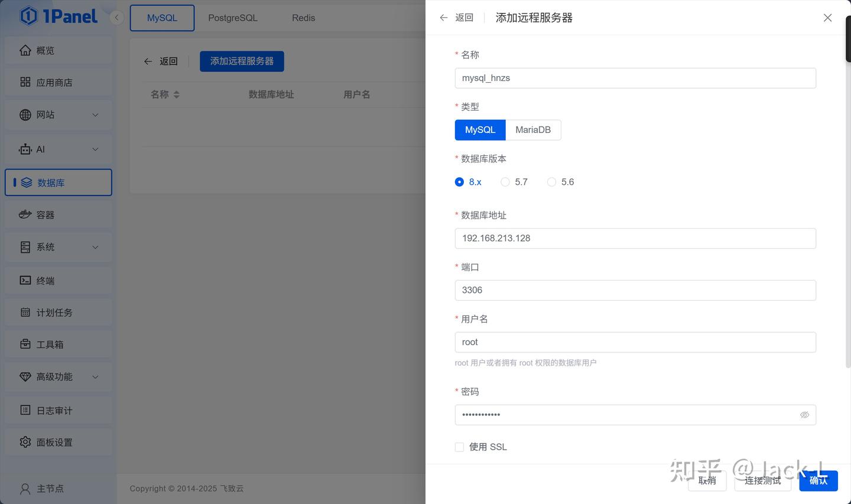Select database version 5.6
Viewport: 851px width, 504px height.
[x=551, y=182]
